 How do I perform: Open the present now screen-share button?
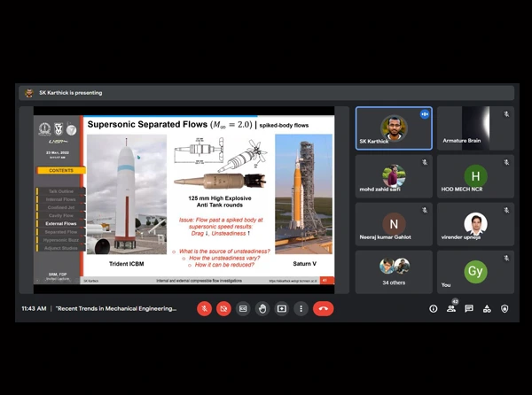pyautogui.click(x=282, y=308)
